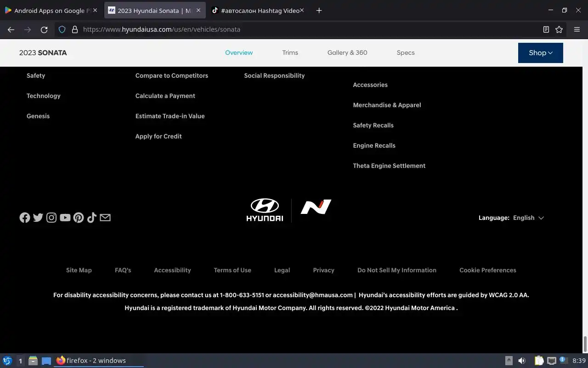This screenshot has height=368, width=588.
Task: Open a new tab with the plus button
Action: click(319, 11)
